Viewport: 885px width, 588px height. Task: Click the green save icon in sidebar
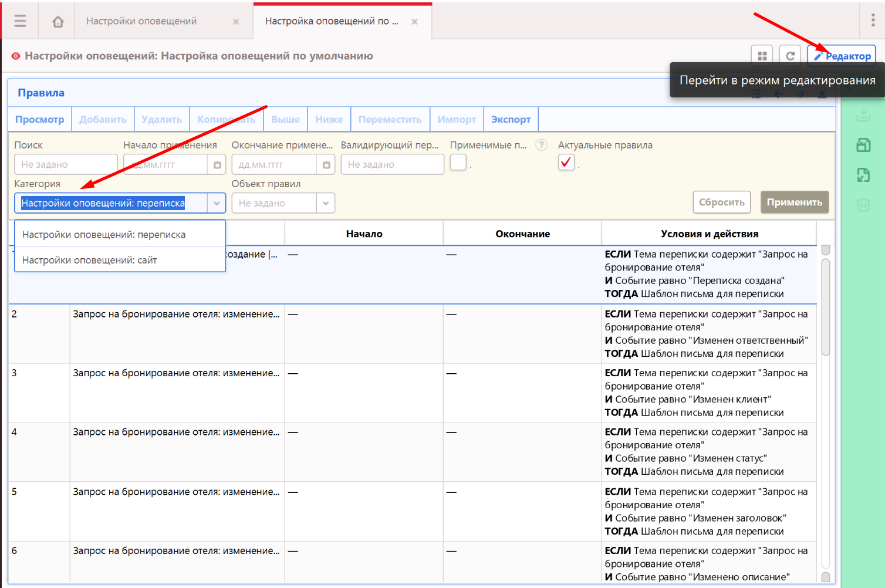pos(863,145)
